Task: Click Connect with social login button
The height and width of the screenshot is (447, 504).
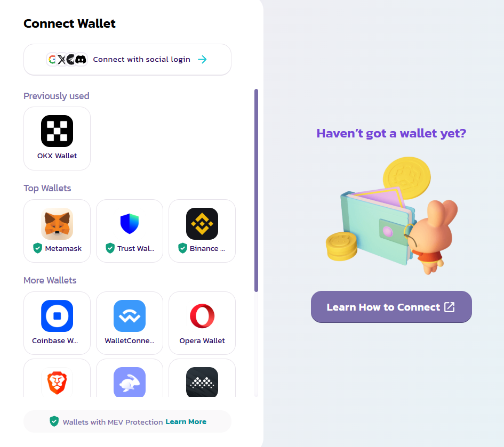Action: (x=127, y=60)
